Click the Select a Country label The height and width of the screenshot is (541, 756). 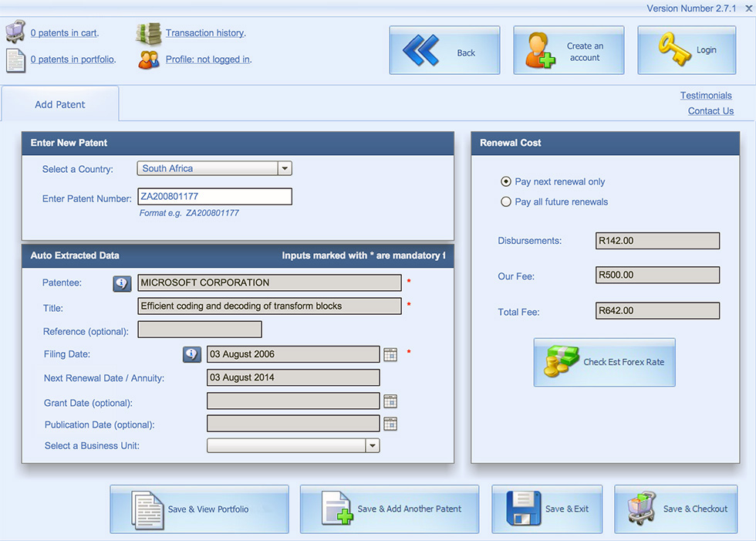click(78, 169)
